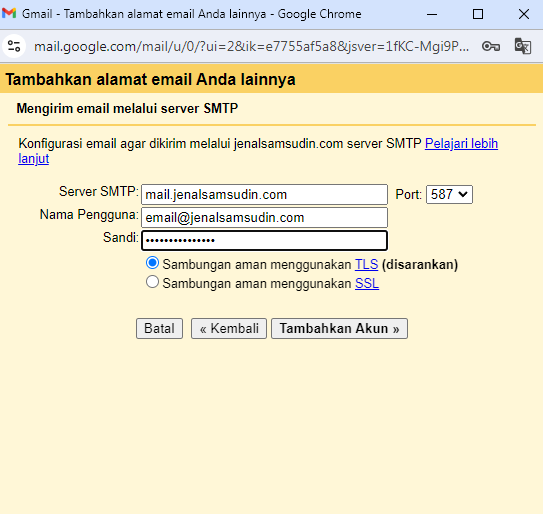This screenshot has width=543, height=514.
Task: Focus the Server SMTP text field
Action: pos(264,194)
